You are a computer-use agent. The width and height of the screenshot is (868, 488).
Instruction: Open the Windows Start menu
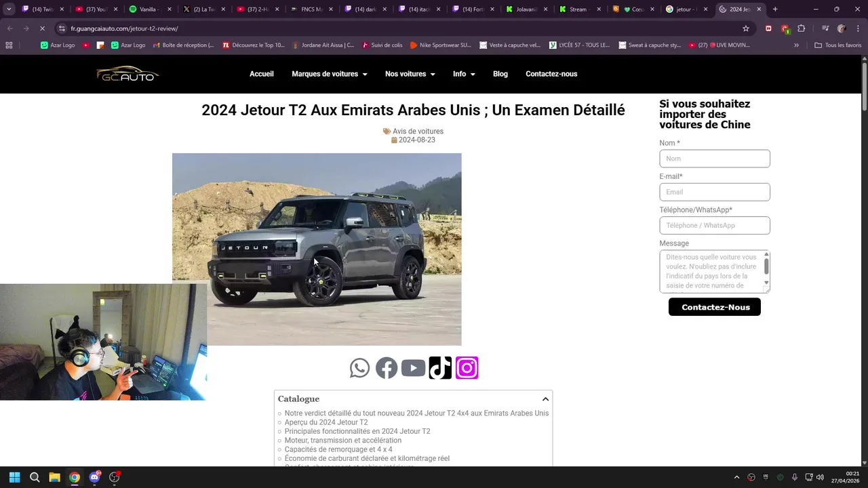point(14,477)
